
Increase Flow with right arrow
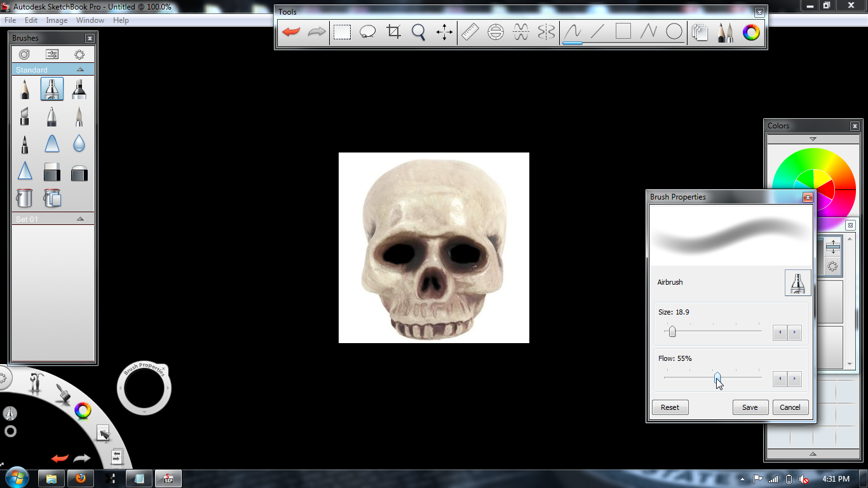tap(794, 379)
